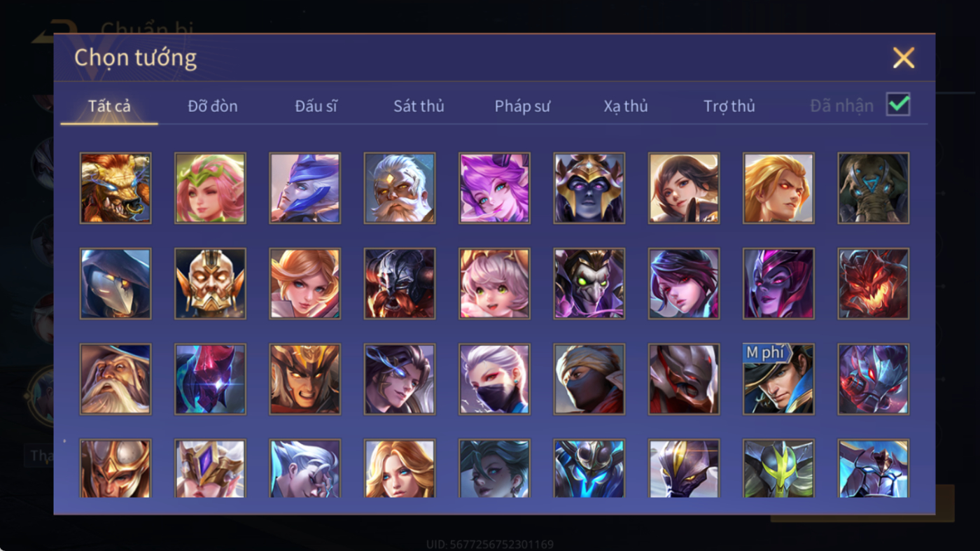Select the blonde red-eyed hero thumbnail
Image resolution: width=980 pixels, height=551 pixels.
(778, 188)
